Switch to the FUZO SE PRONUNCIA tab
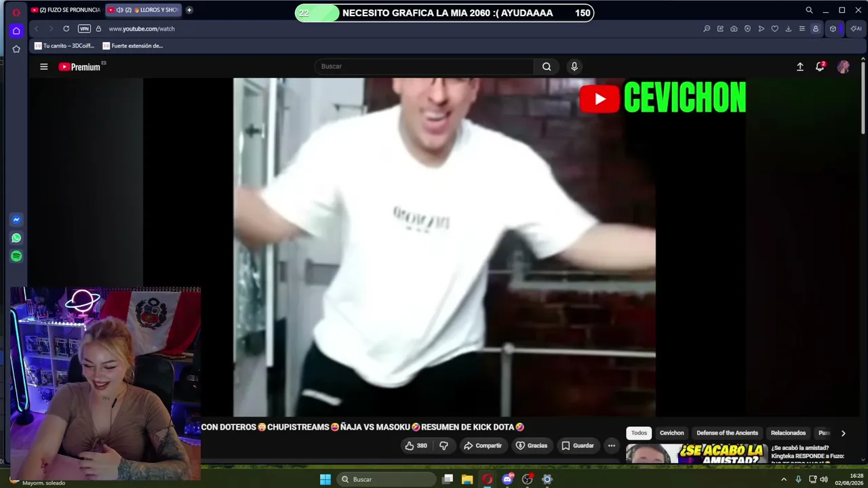Image resolution: width=868 pixels, height=488 pixels. (65, 10)
